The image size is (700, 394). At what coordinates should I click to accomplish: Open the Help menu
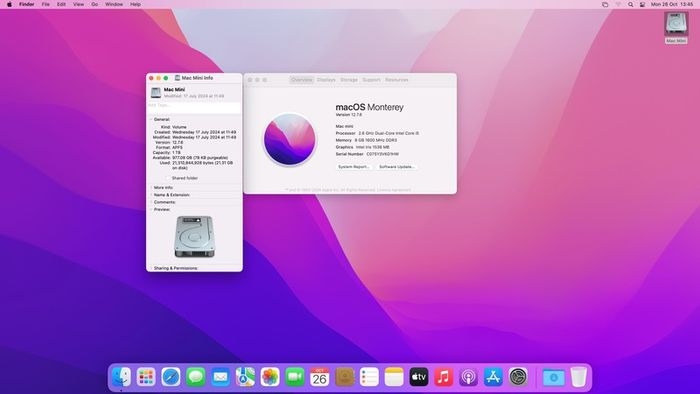pos(135,4)
